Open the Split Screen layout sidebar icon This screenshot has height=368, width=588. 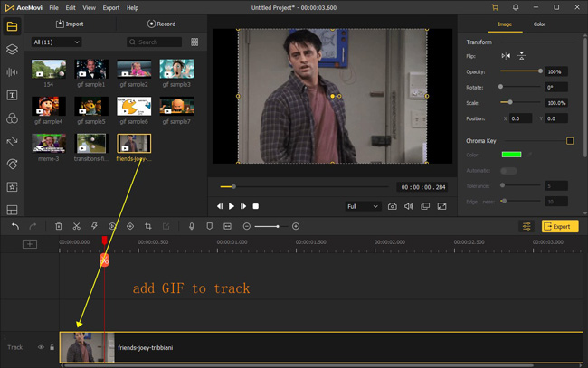coord(12,210)
